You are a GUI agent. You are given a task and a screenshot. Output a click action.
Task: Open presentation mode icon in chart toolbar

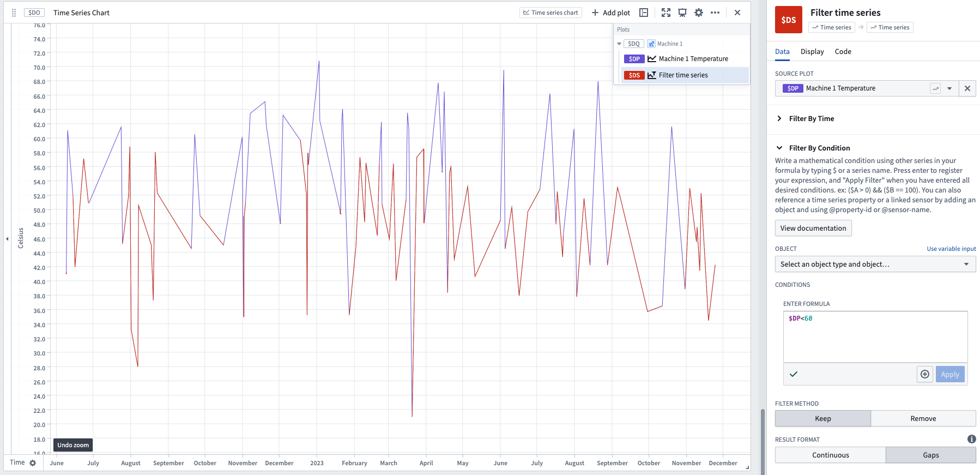682,13
